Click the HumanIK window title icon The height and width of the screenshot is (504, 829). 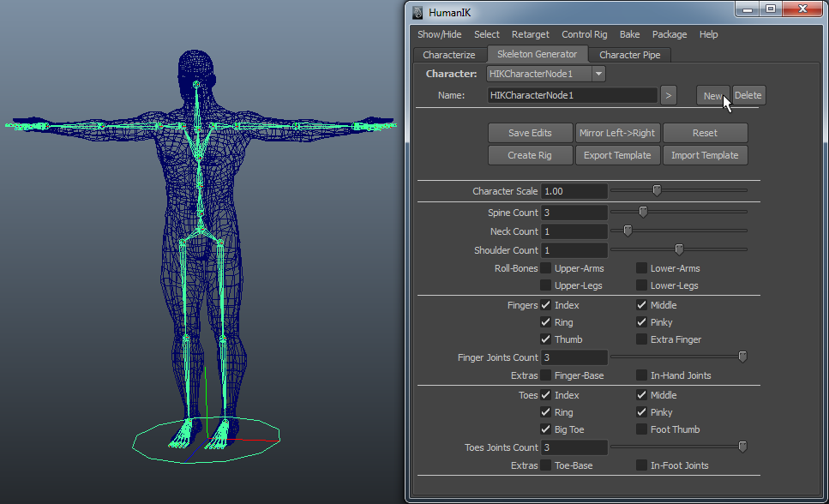[x=418, y=12]
